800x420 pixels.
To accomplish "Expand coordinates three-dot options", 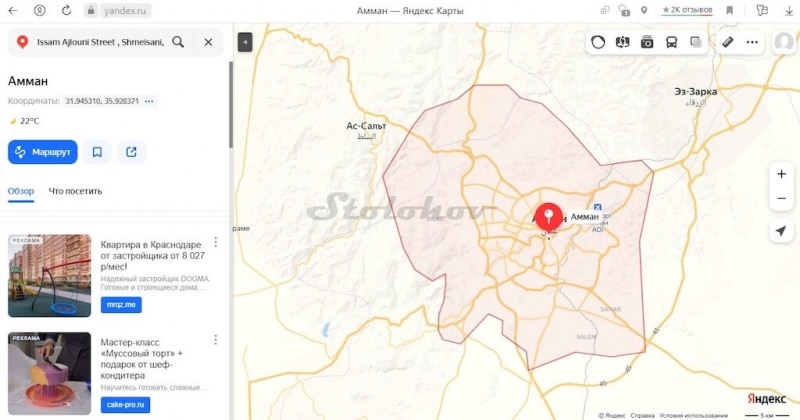I will [149, 101].
